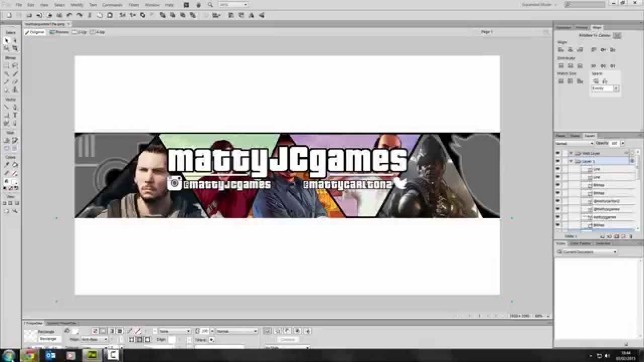Open the Modify menu

[x=77, y=5]
